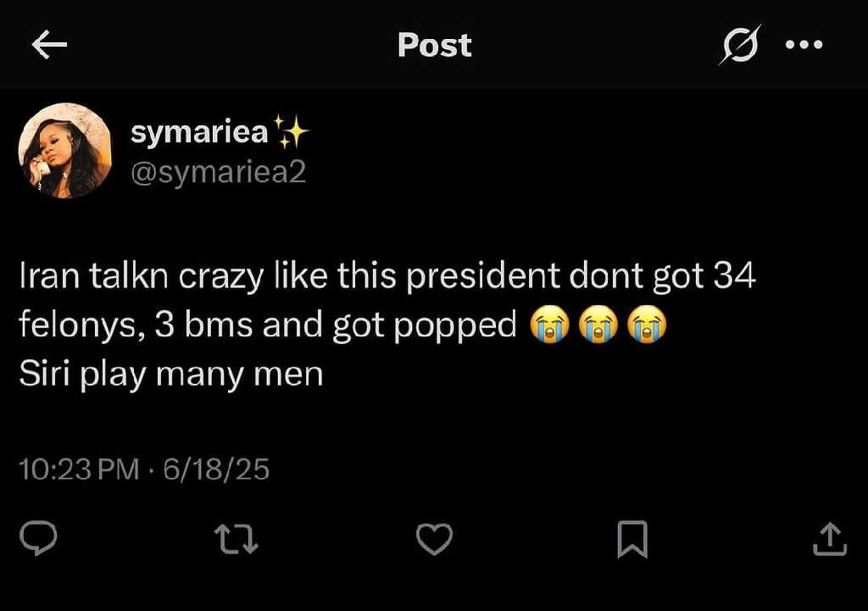Image resolution: width=868 pixels, height=611 pixels.
Task: Repost this post with the arrows icon
Action: click(x=236, y=539)
